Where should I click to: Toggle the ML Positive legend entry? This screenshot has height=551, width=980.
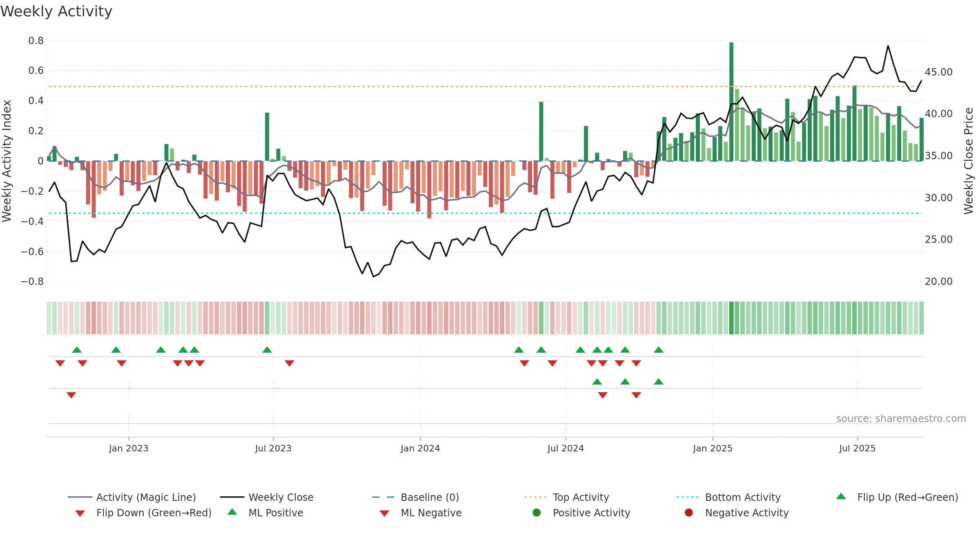tap(265, 513)
